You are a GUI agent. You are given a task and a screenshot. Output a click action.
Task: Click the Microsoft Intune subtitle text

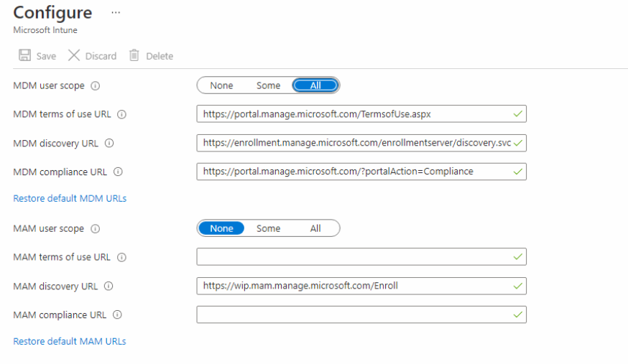[x=45, y=30]
